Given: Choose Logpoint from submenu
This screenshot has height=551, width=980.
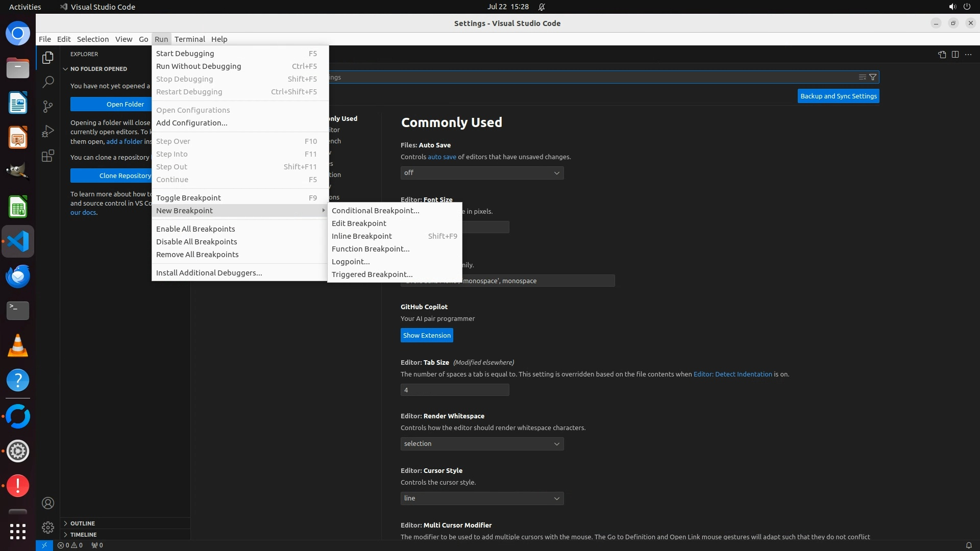Looking at the screenshot, I should click(351, 262).
